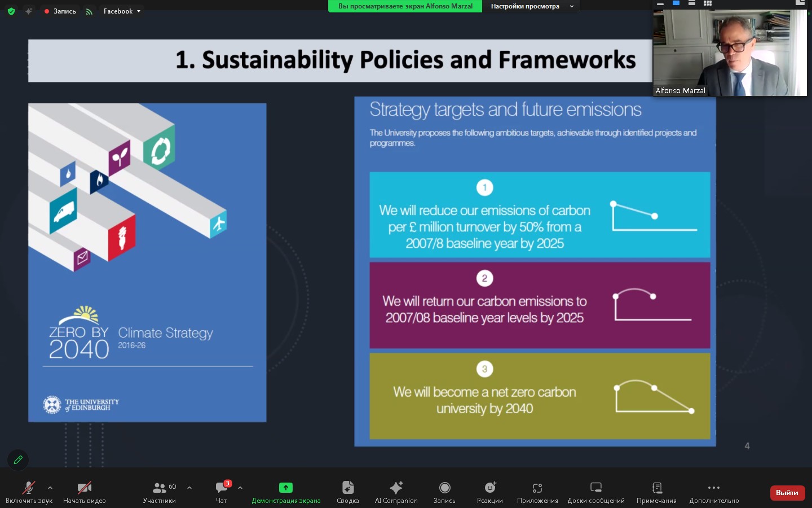Click target 1 about reducing emissions by 50%

click(x=540, y=215)
